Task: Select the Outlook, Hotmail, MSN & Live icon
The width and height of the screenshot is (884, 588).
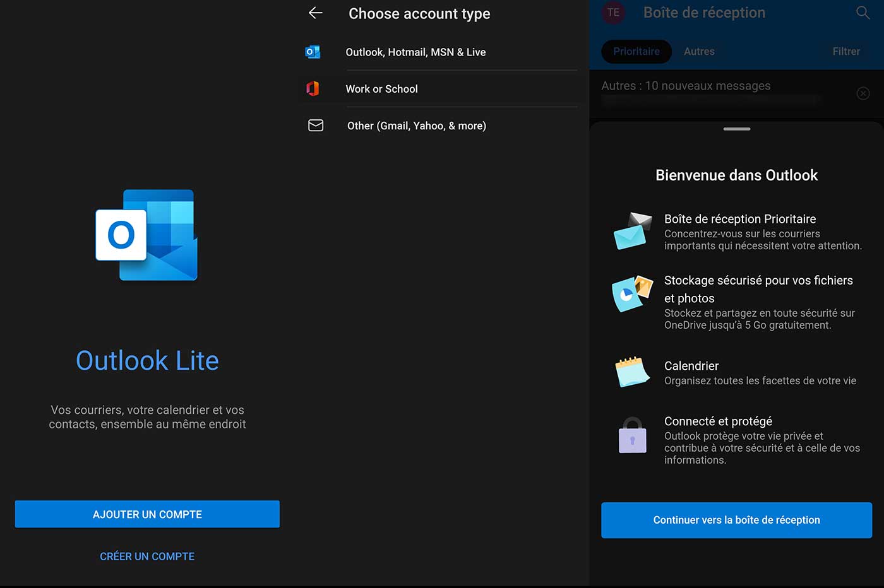Action: (x=313, y=52)
